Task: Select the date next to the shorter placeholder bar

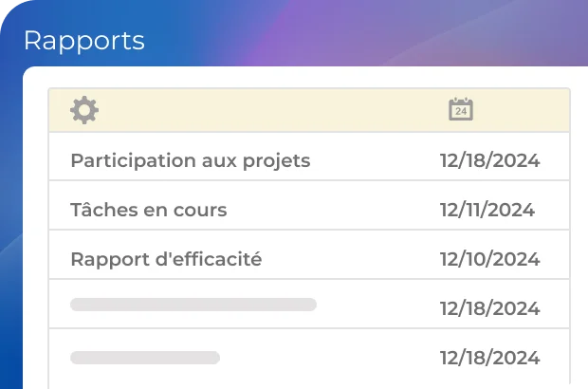Action: [489, 358]
